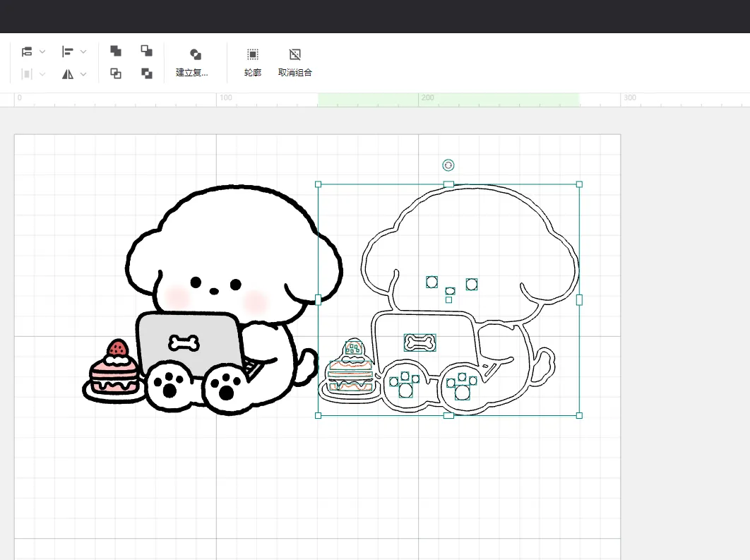The height and width of the screenshot is (560, 750).
Task: Click the ruler mark labeled 200
Action: pyautogui.click(x=428, y=97)
